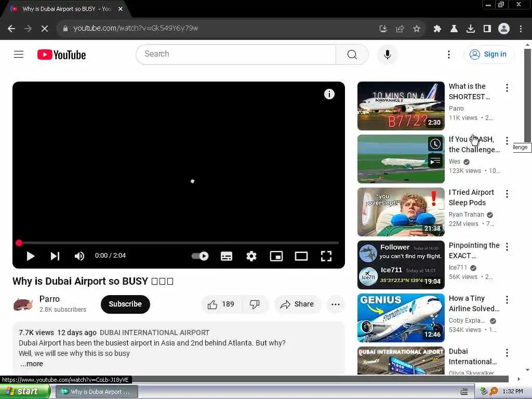The width and height of the screenshot is (532, 399).
Task: Open options for 'Dubai International' video
Action: click(507, 353)
